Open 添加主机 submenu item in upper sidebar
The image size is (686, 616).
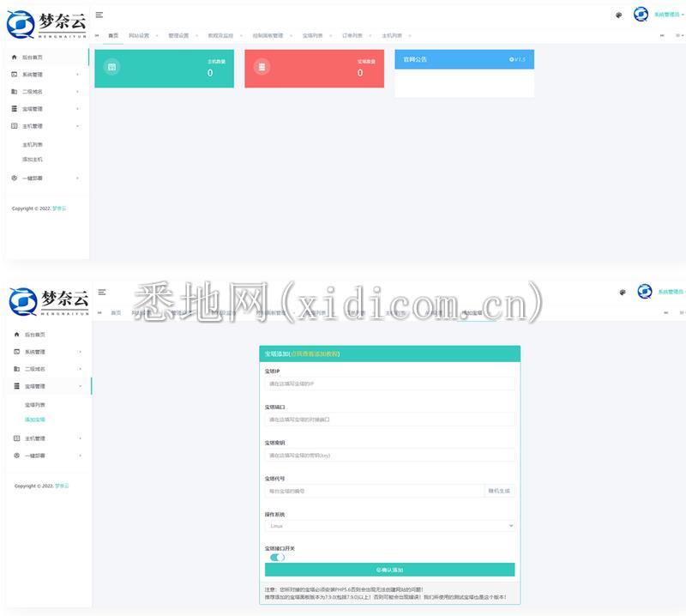(x=33, y=160)
